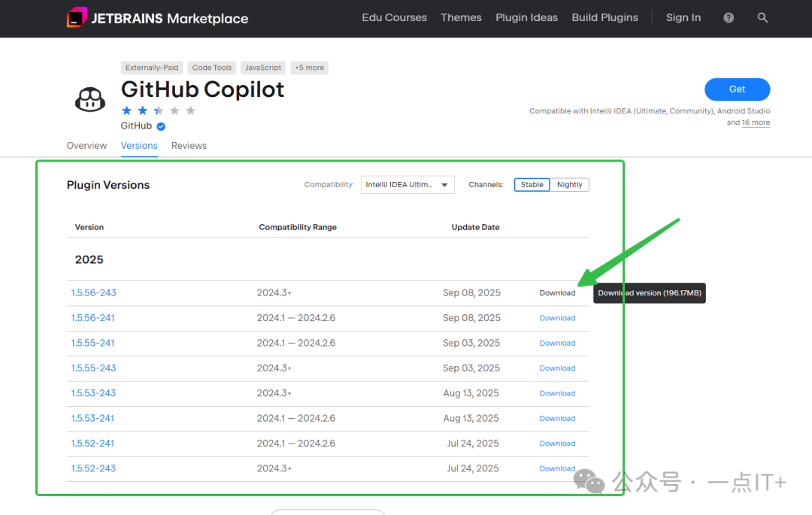Image resolution: width=812 pixels, height=515 pixels.
Task: Open the search magnifier icon
Action: 762,17
